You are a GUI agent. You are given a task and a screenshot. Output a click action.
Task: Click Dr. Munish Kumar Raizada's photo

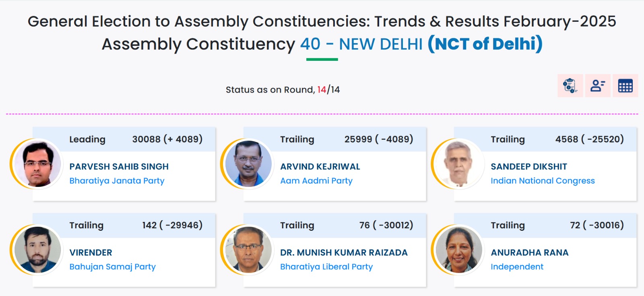point(248,250)
